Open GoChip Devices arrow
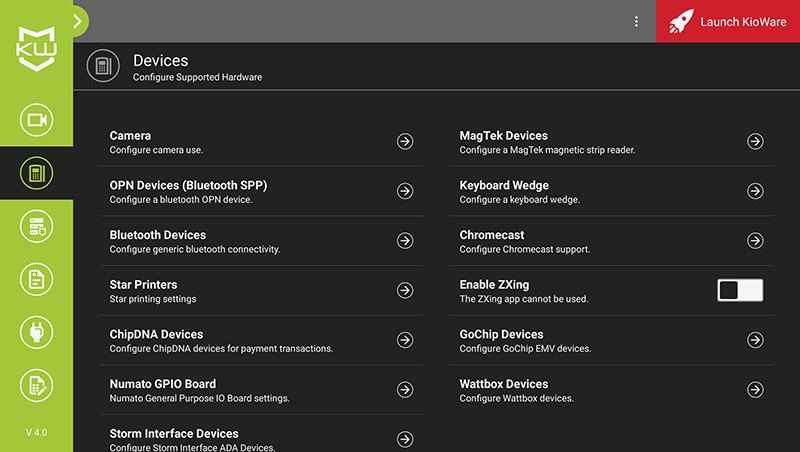800x452 pixels. point(756,340)
